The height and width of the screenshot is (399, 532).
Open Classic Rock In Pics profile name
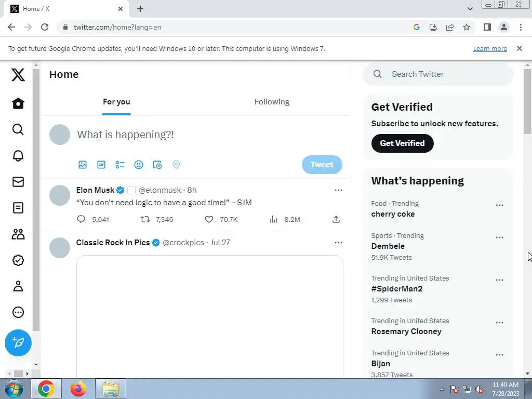pyautogui.click(x=113, y=243)
